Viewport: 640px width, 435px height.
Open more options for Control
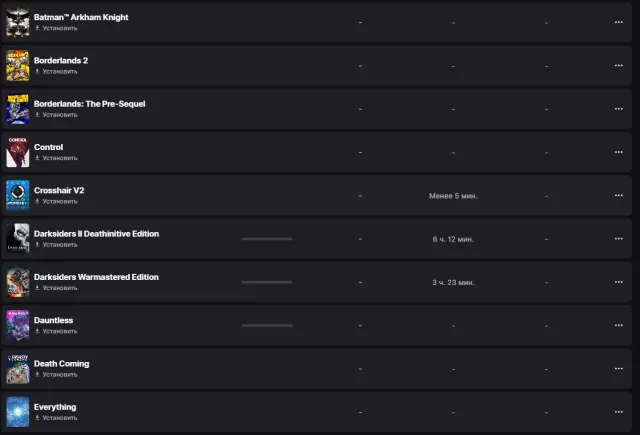(618, 152)
